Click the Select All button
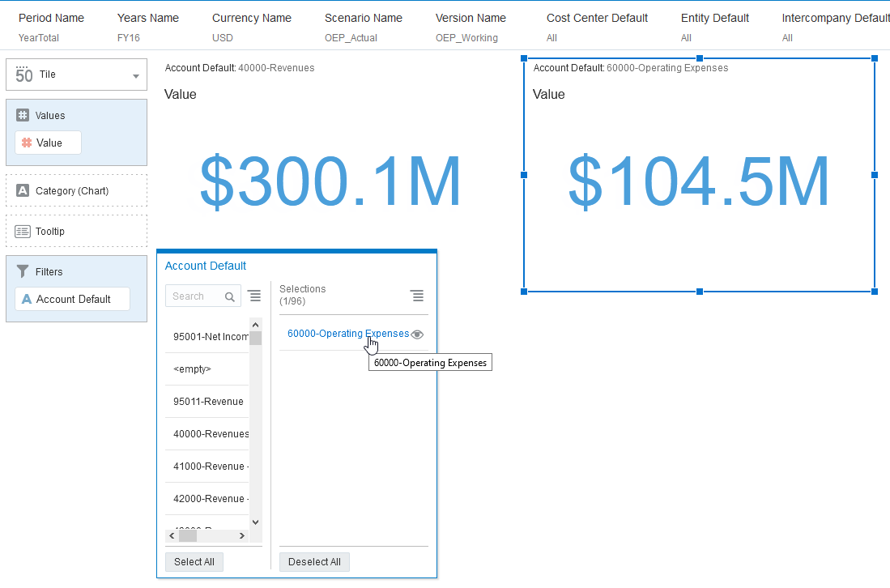 [x=194, y=561]
